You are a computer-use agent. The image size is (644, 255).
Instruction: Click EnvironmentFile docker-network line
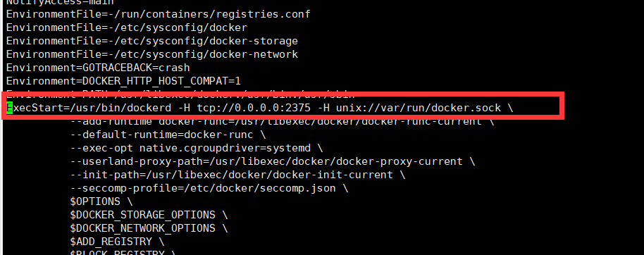152,54
